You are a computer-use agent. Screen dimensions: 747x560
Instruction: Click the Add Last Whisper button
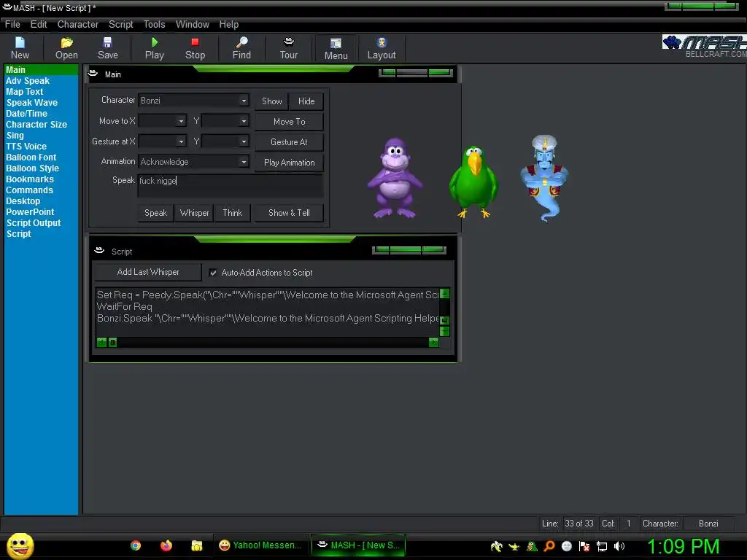pyautogui.click(x=148, y=272)
